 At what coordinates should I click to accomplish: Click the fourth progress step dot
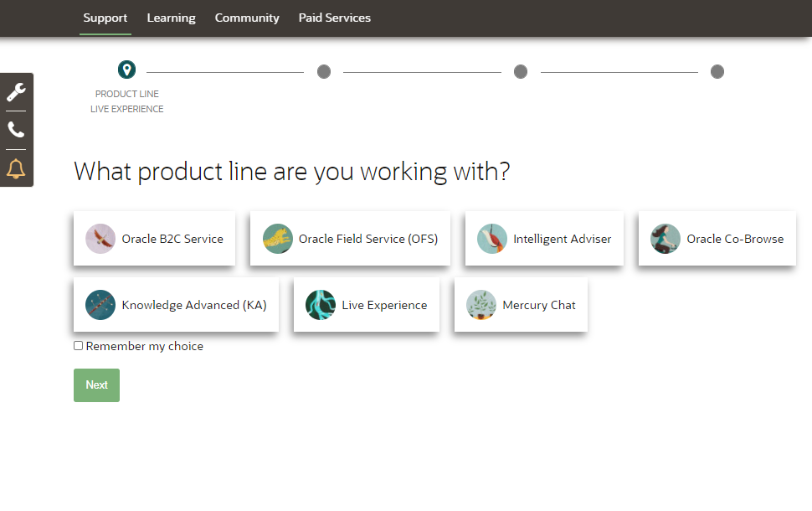(x=717, y=71)
